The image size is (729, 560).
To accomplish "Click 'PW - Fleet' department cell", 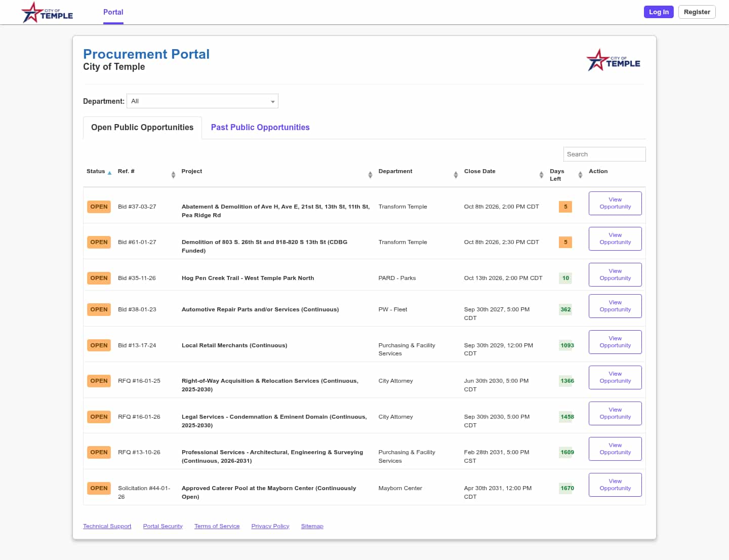I will pyautogui.click(x=392, y=309).
